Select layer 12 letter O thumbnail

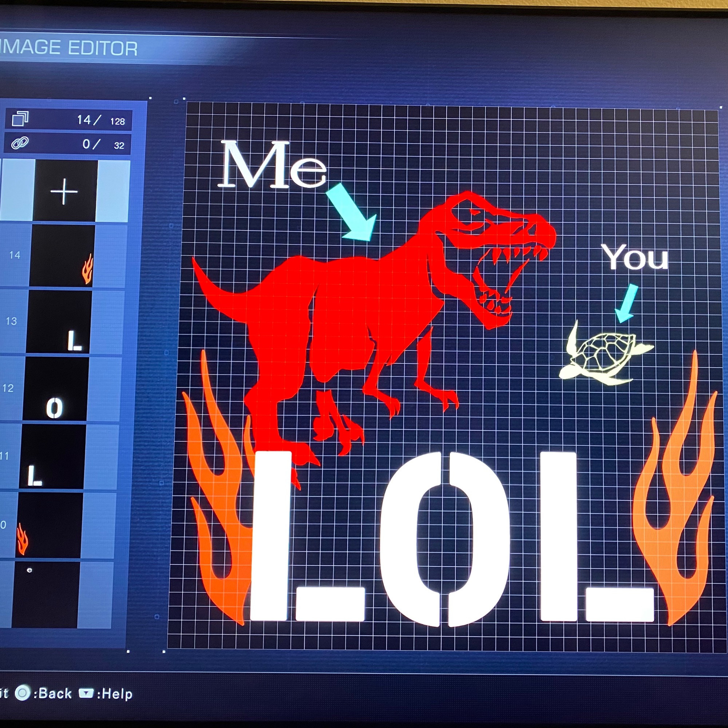[x=56, y=389]
